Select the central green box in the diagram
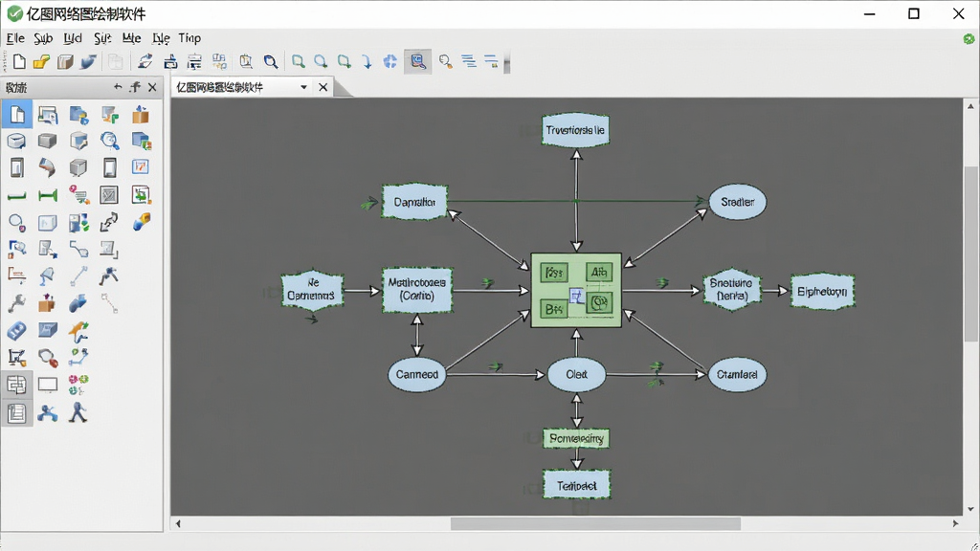The width and height of the screenshot is (980, 551). [x=576, y=291]
